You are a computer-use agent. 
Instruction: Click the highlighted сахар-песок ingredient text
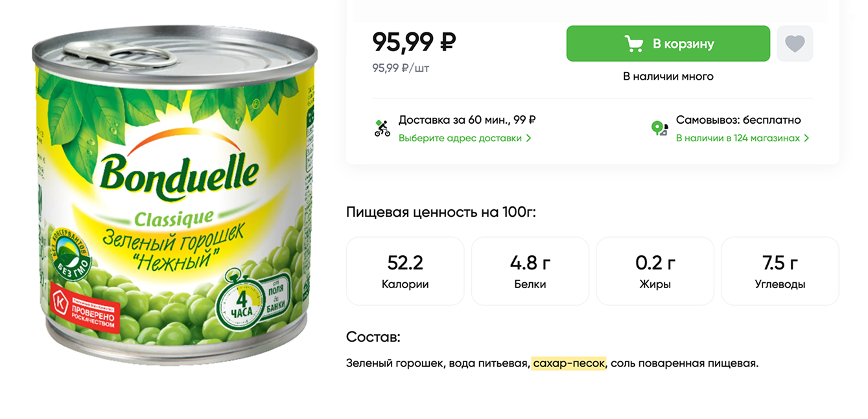coord(570,363)
